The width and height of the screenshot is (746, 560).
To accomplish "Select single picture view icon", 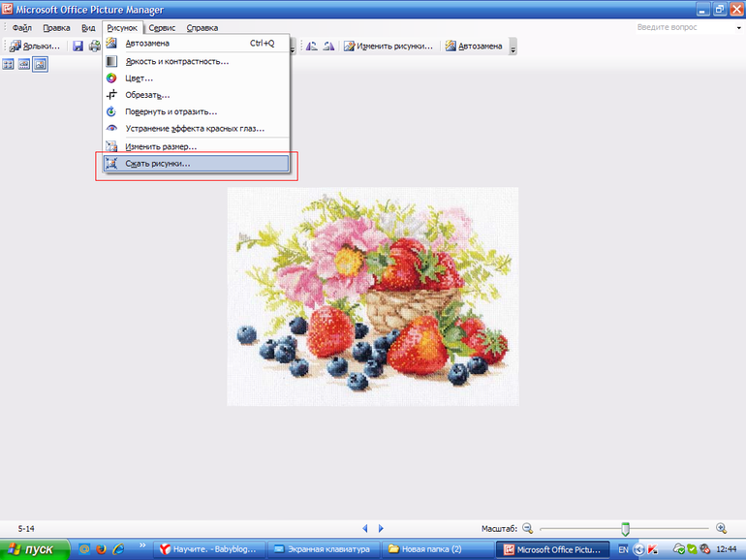I will pos(40,64).
